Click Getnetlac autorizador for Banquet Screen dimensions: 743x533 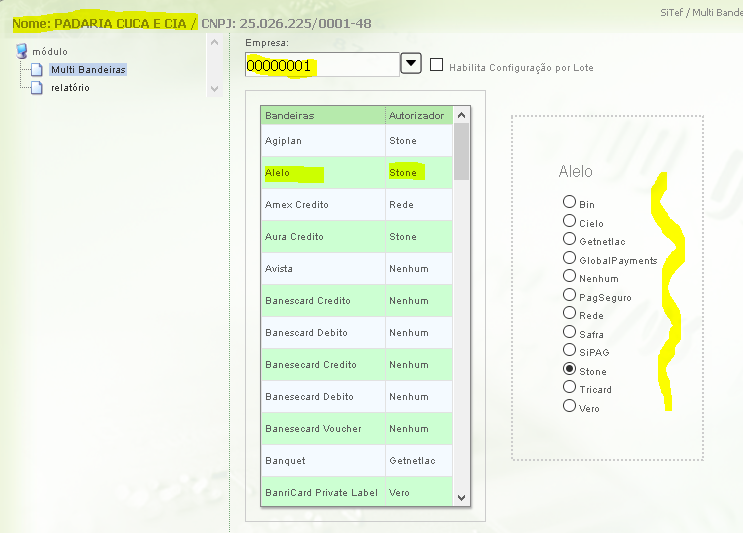click(412, 461)
